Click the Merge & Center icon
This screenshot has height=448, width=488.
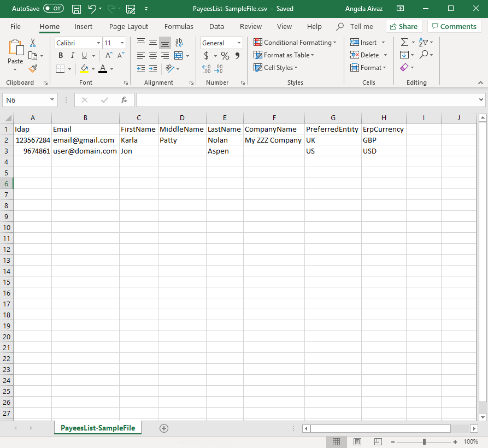(x=179, y=55)
